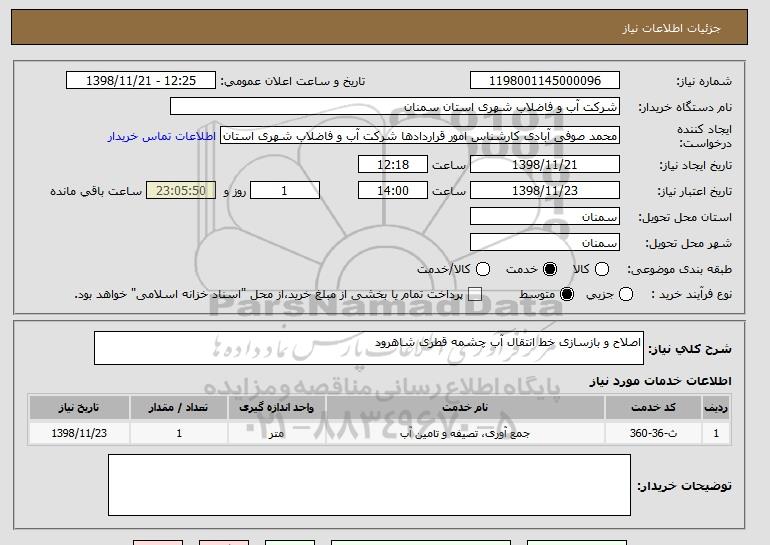Click the واحد اندازه گیری column header
Screen dimensions: 770x545
coord(276,408)
